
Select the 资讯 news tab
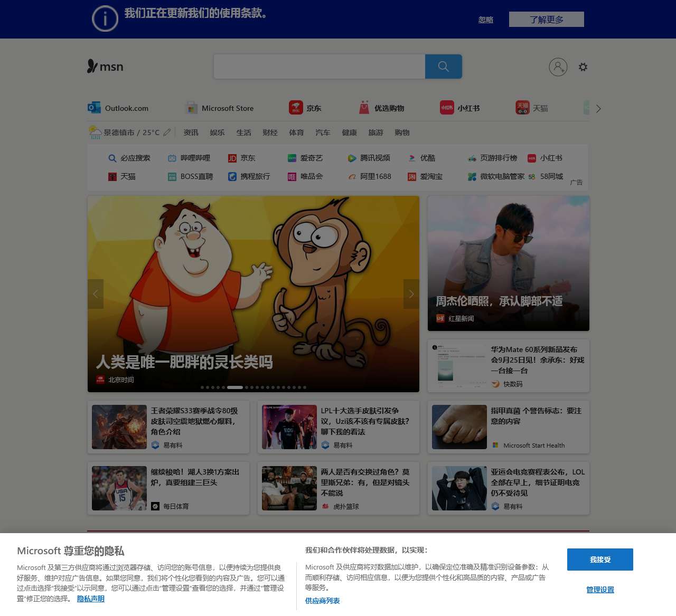click(x=191, y=132)
